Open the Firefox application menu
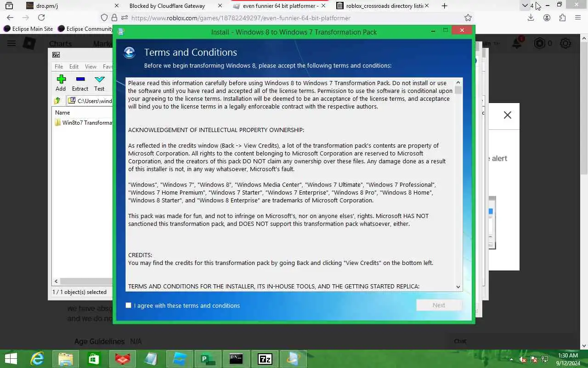 (x=578, y=17)
